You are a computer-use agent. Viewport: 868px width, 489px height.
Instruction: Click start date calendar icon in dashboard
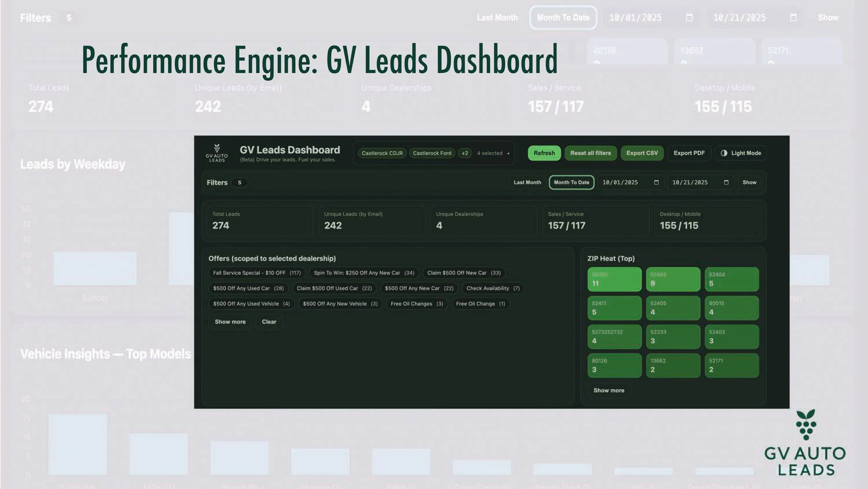click(656, 182)
